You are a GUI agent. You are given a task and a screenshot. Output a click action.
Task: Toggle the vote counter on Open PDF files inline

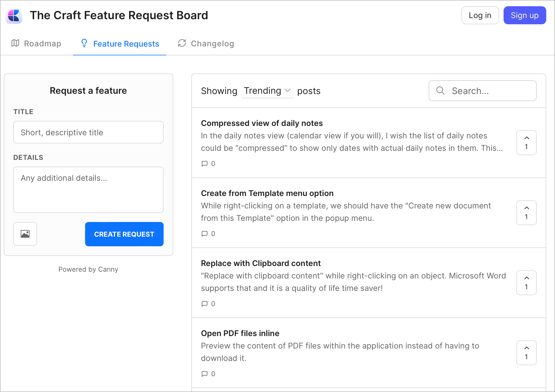526,352
